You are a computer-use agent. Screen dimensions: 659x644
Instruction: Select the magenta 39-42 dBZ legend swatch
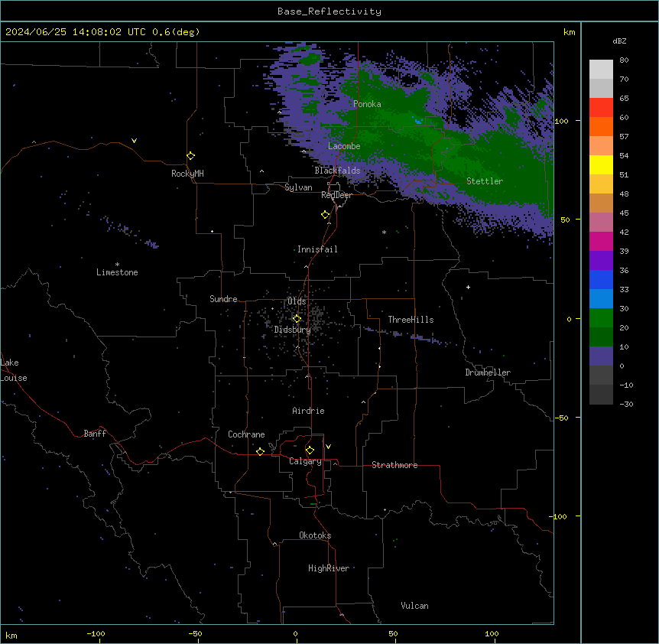[x=601, y=241]
